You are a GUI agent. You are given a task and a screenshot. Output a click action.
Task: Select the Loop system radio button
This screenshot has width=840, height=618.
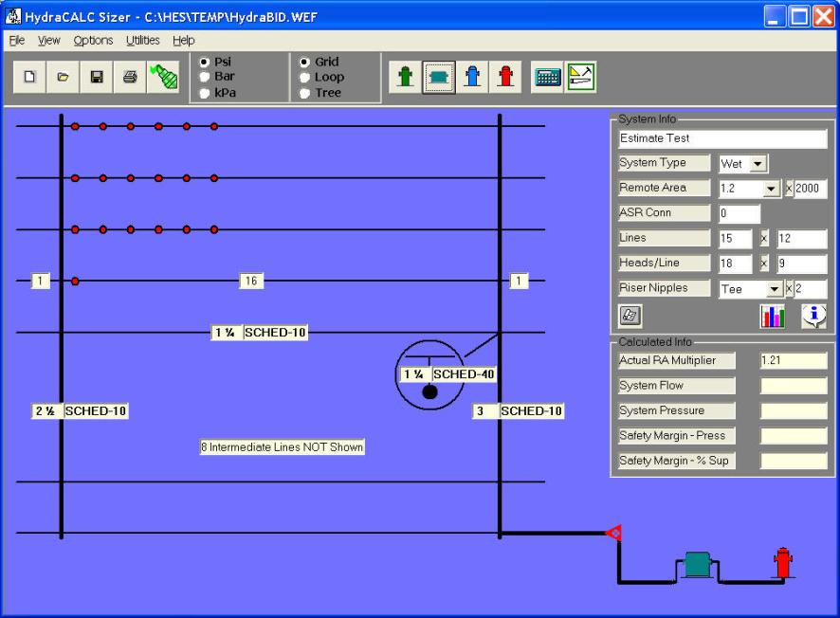[x=304, y=77]
